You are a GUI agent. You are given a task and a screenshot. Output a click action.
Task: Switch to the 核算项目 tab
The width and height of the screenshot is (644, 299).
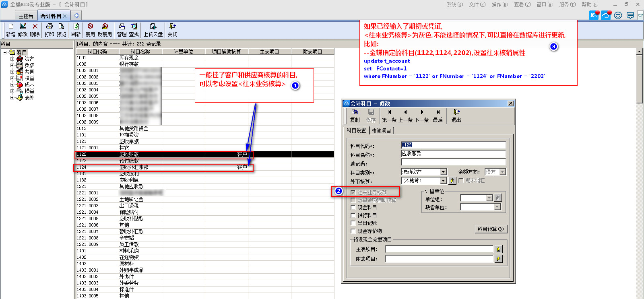click(x=381, y=131)
